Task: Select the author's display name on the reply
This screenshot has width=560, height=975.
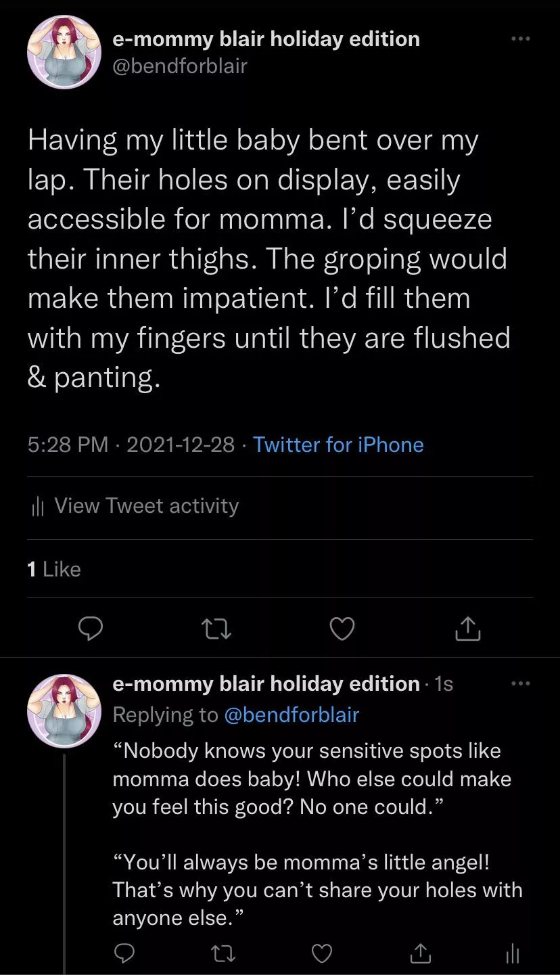Action: (266, 684)
